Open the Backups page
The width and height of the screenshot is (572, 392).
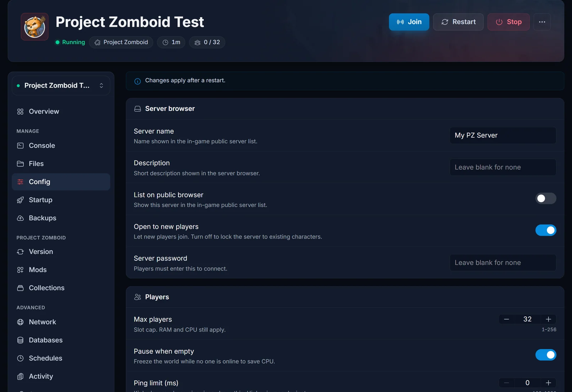tap(61, 218)
